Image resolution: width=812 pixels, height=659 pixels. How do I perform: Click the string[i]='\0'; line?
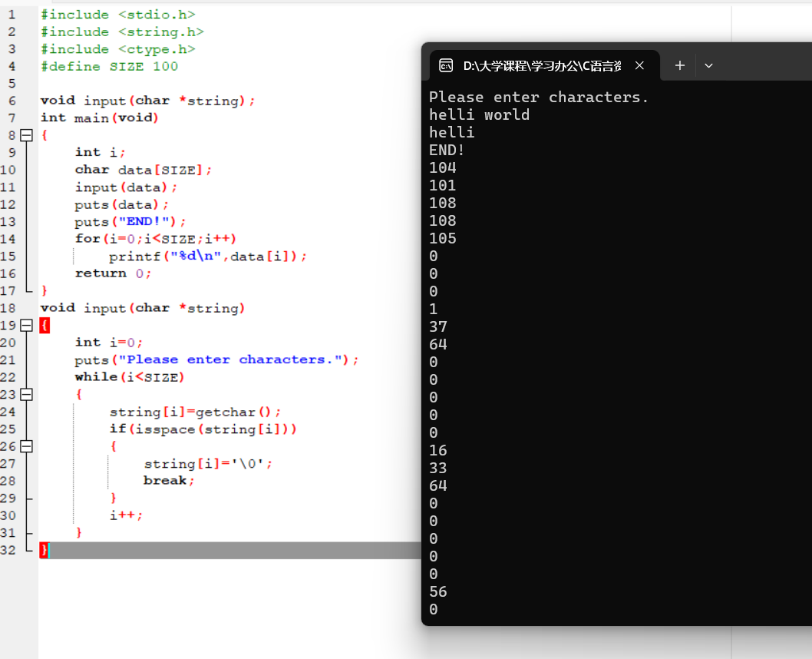tap(208, 464)
